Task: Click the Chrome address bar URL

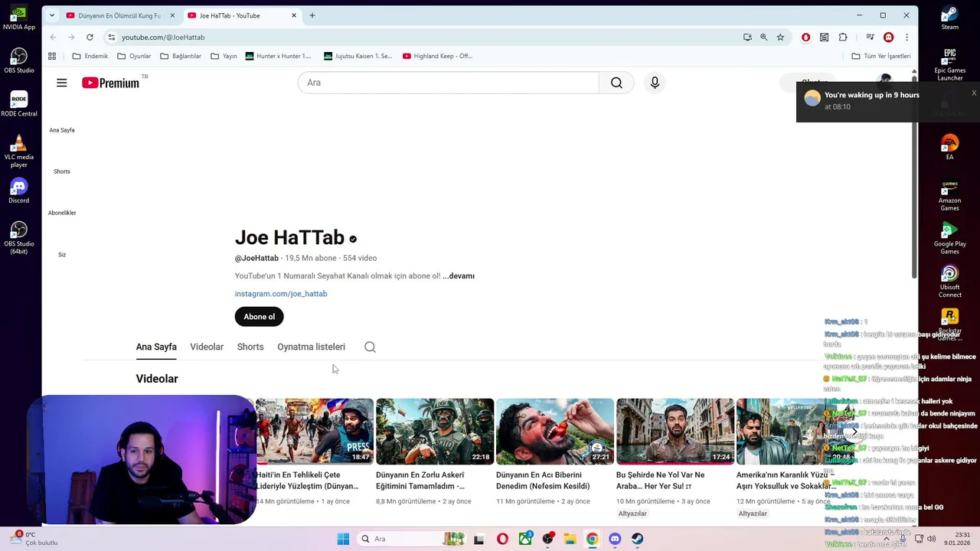Action: [163, 37]
